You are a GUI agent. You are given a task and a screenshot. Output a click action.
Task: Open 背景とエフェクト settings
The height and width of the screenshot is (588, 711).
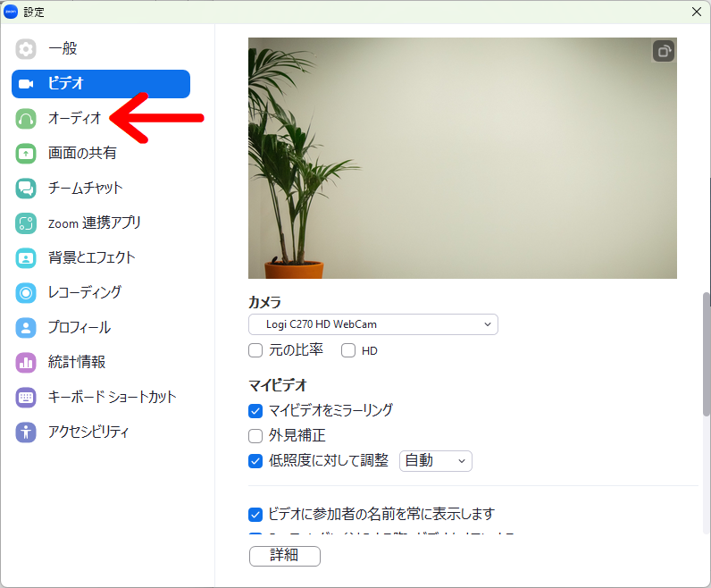pyautogui.click(x=101, y=258)
